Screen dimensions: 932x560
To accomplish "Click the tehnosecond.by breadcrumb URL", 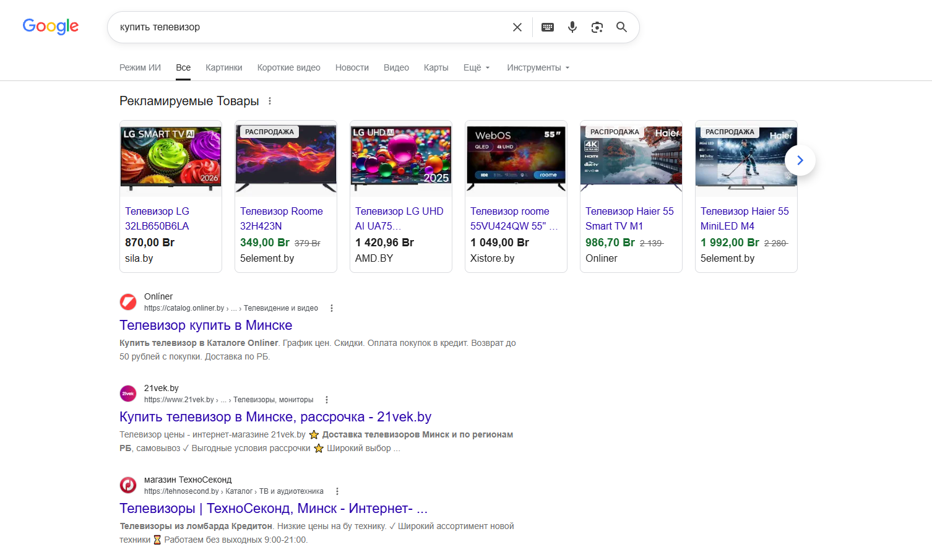I will 233,491.
